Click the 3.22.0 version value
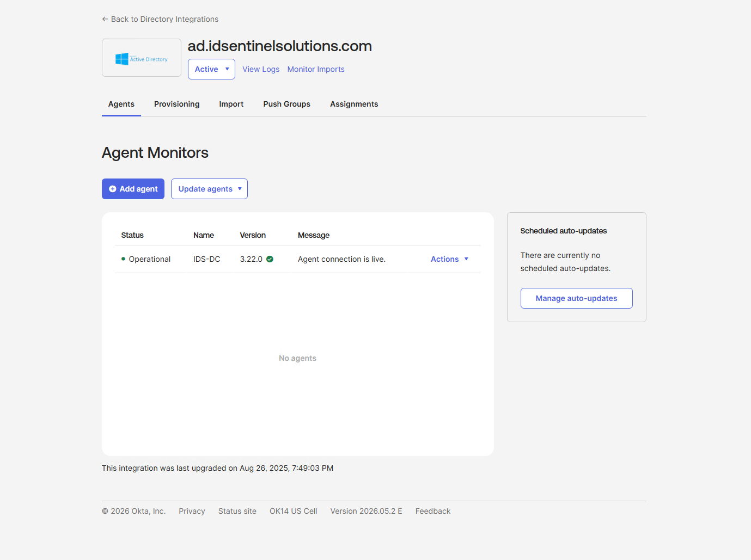The height and width of the screenshot is (560, 751). (x=251, y=259)
